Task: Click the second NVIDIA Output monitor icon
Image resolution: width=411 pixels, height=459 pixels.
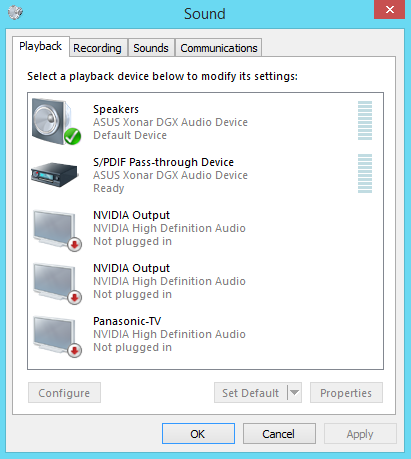Action: 57,283
